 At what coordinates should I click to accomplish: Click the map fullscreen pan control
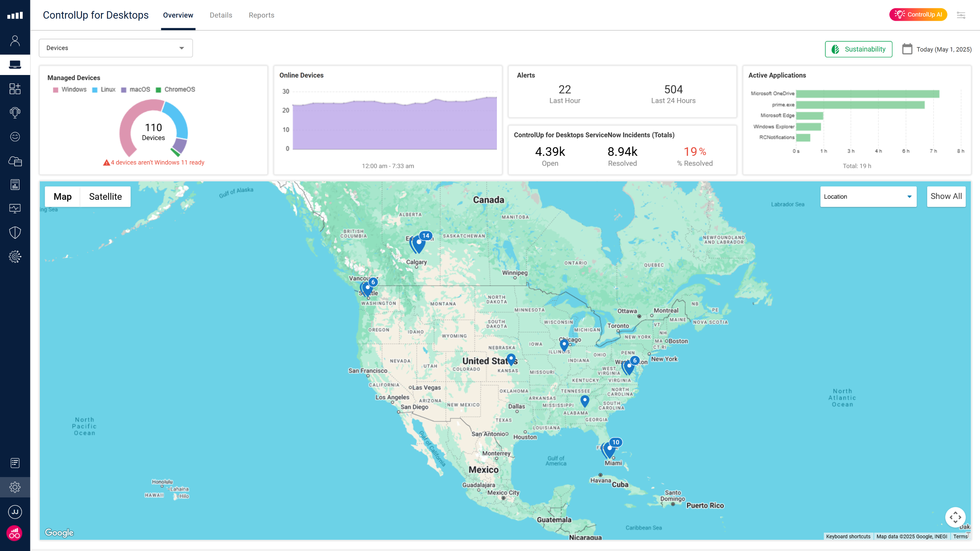point(955,517)
